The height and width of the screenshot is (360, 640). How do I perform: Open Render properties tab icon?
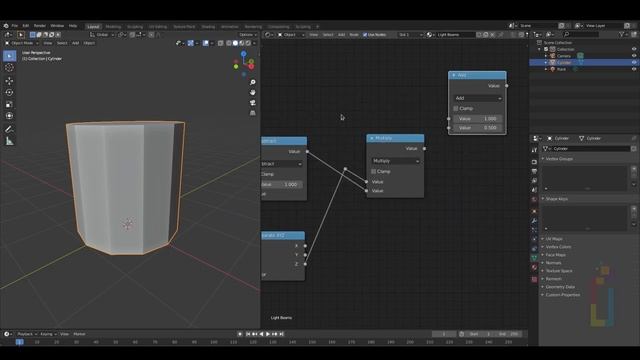[534, 162]
